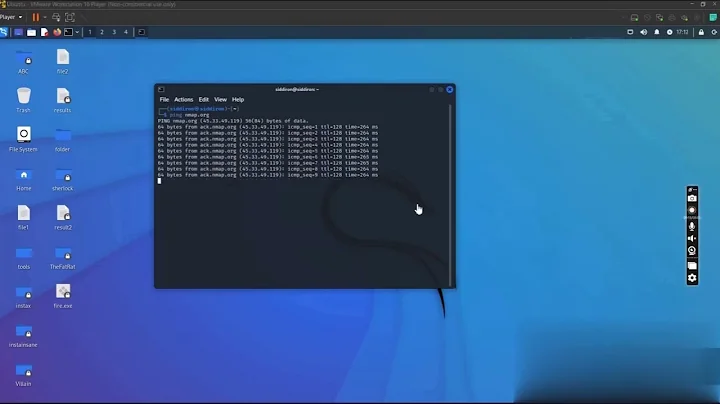
Task: Select the instainsane folder on the desktop
Action: [x=23, y=336]
